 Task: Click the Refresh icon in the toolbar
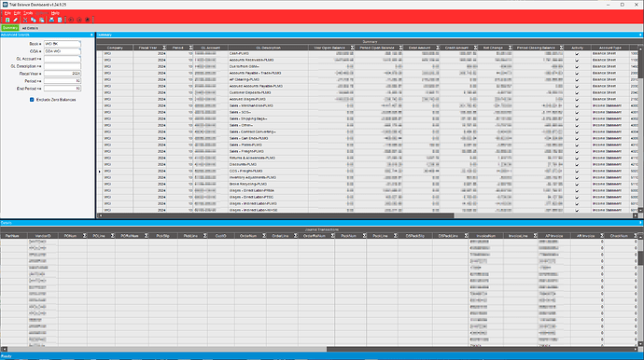[x=7, y=20]
